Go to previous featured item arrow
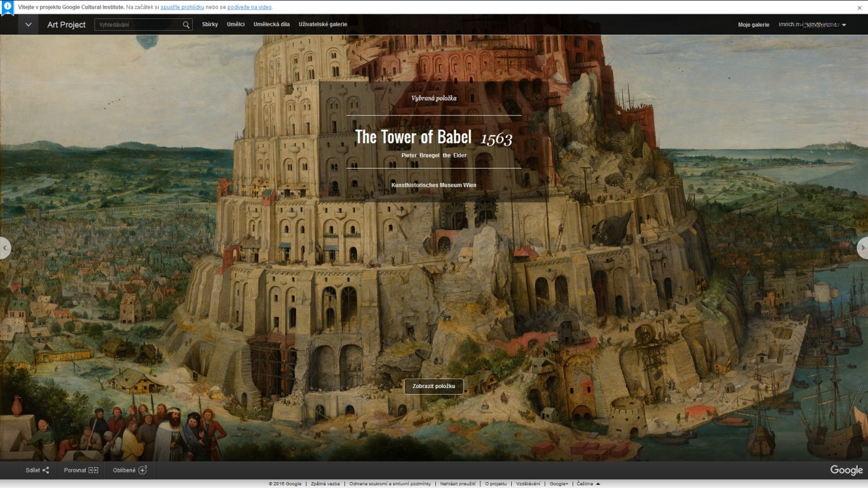Viewport: 868px width, 488px height. 5,248
